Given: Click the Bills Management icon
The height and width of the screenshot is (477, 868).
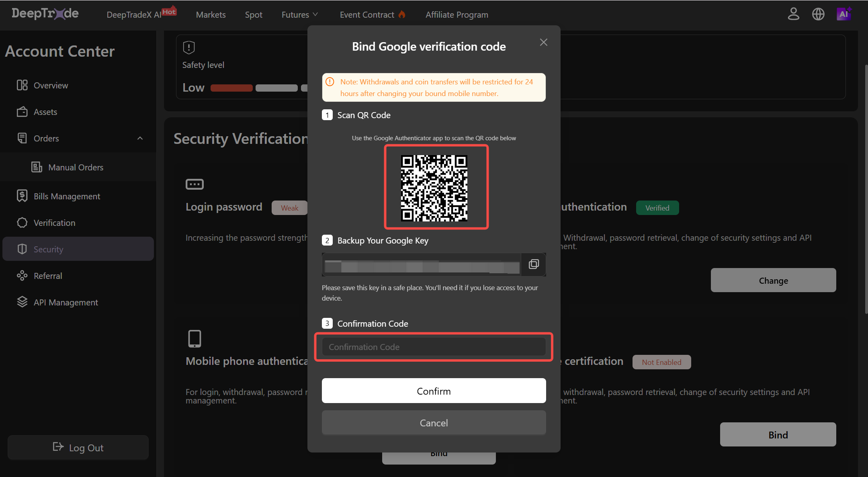Looking at the screenshot, I should pos(22,196).
